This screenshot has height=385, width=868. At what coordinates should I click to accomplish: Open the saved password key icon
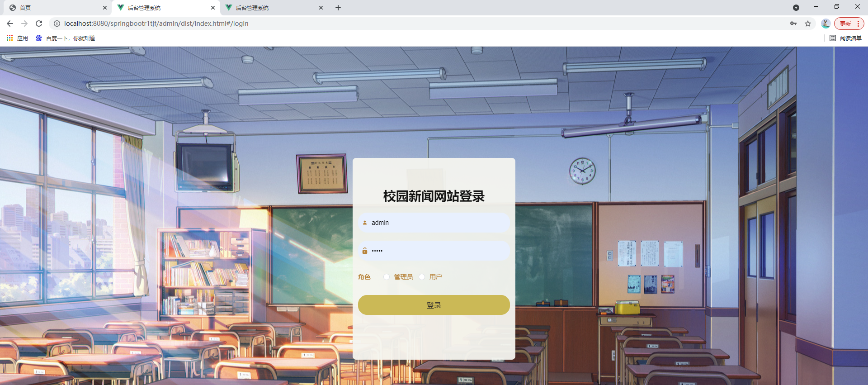tap(793, 24)
